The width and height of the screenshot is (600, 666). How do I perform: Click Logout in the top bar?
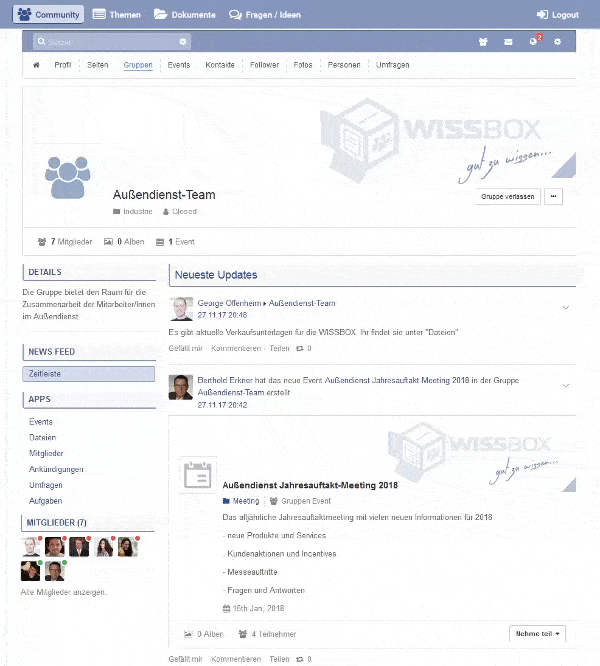[557, 15]
